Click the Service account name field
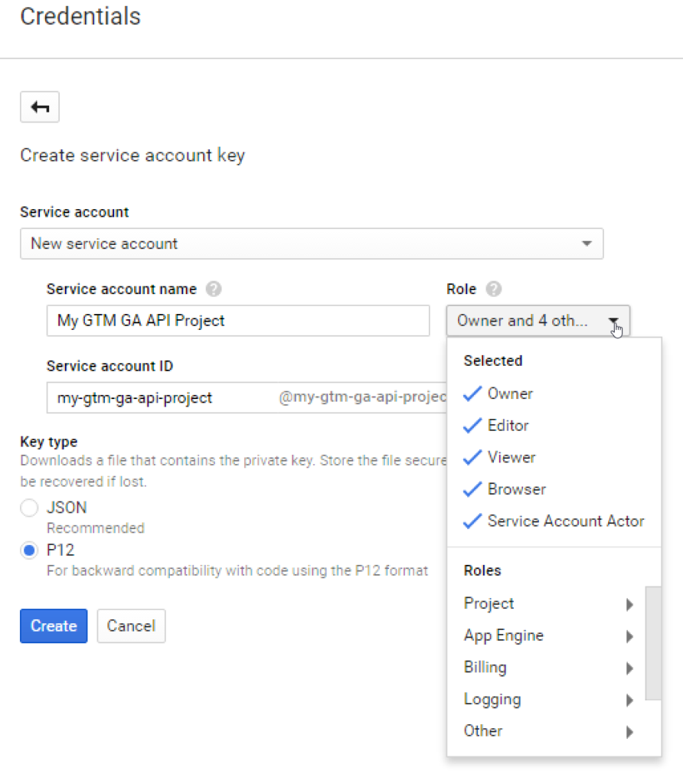The width and height of the screenshot is (683, 784). point(237,321)
